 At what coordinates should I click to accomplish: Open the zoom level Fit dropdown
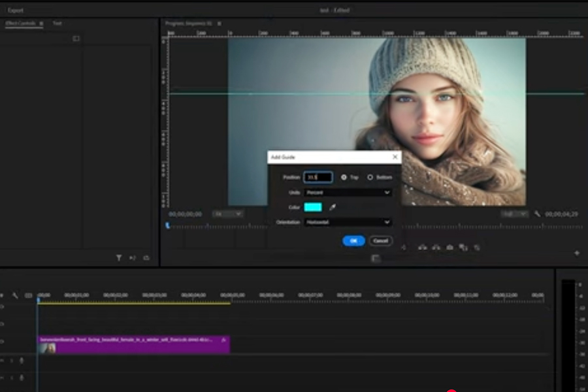pyautogui.click(x=227, y=214)
